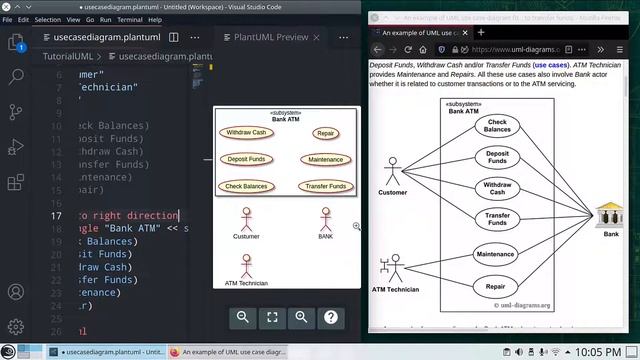Open the Run menu
The height and width of the screenshot is (360, 640).
pyautogui.click(x=105, y=20)
